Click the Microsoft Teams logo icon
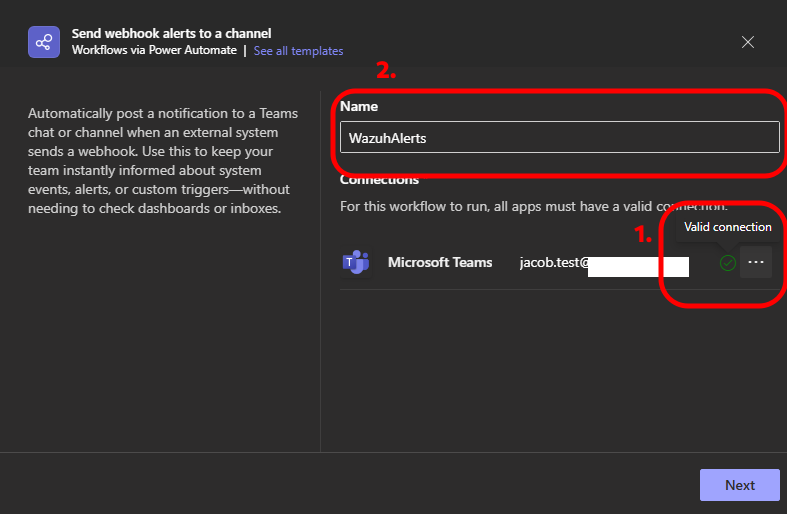Screen dimensions: 787x514 [x=356, y=262]
